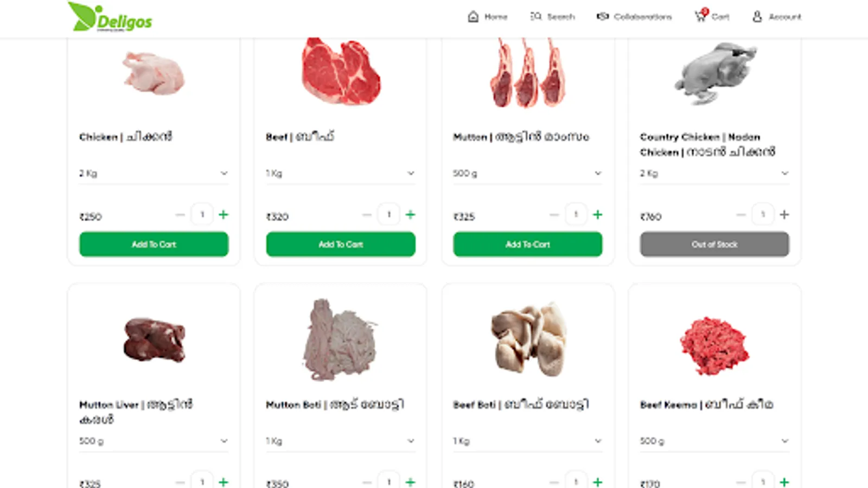This screenshot has height=488, width=868.
Task: Open Beef Keema weight dropdown
Action: coord(714,441)
